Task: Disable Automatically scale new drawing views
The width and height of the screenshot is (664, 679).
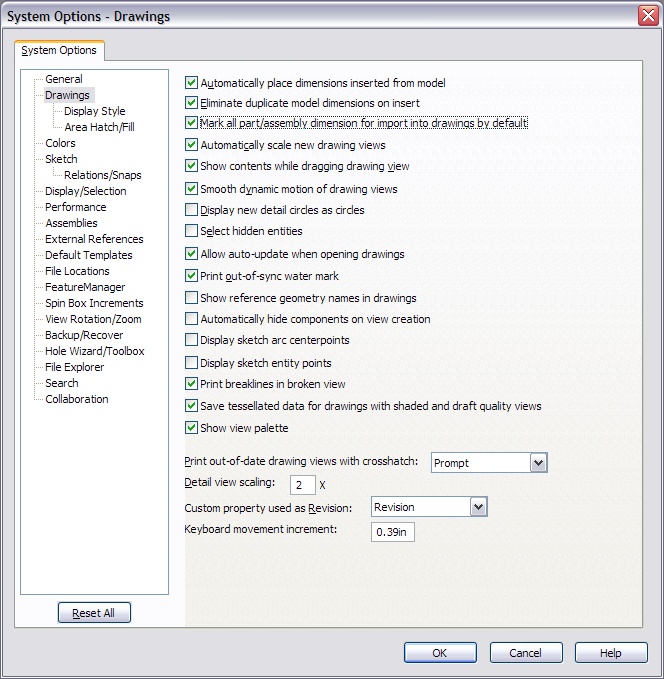Action: pos(191,145)
